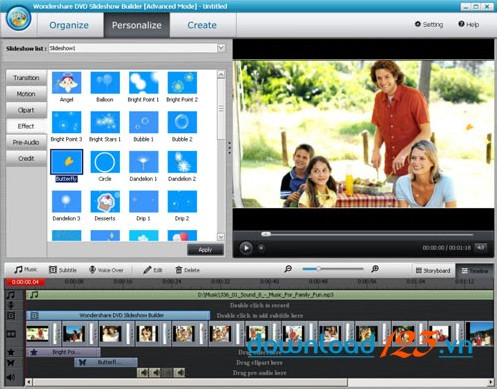This screenshot has height=389, width=497.
Task: Open the Create tab
Action: click(x=202, y=25)
